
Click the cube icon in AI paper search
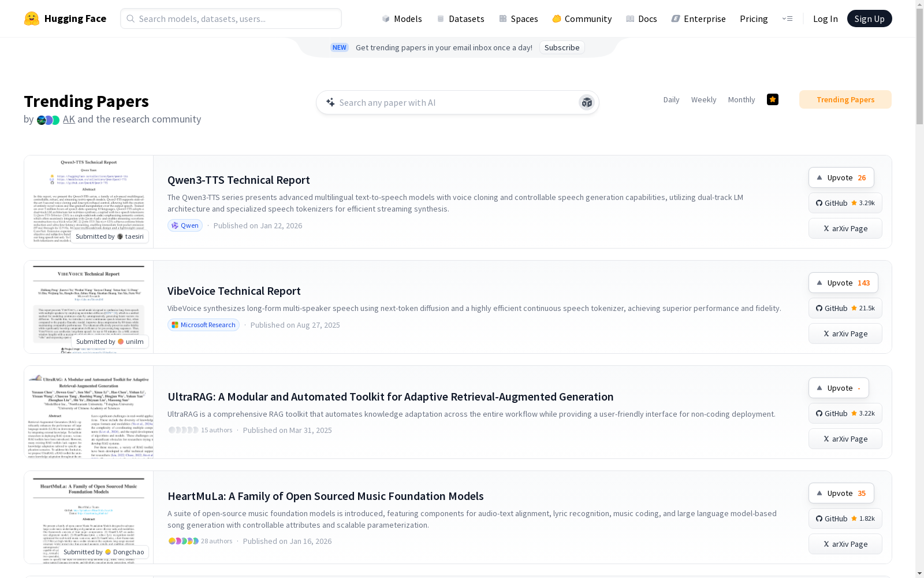tap(587, 102)
